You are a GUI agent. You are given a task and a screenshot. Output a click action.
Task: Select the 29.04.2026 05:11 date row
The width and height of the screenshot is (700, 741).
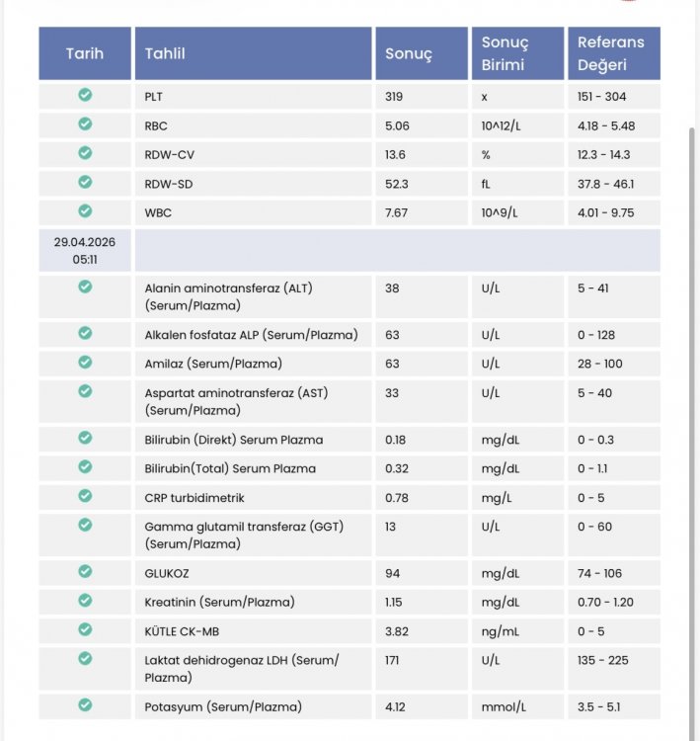[350, 251]
